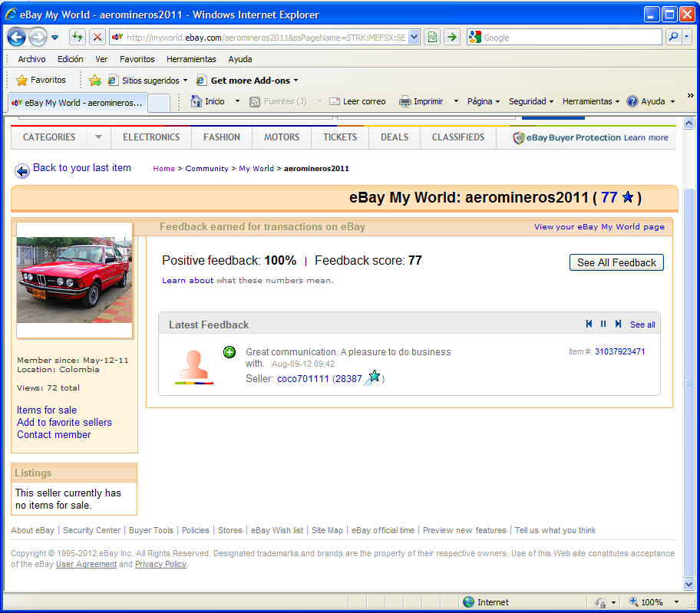Image resolution: width=700 pixels, height=613 pixels.
Task: Click the Add to favorites bar icon
Action: (x=94, y=81)
